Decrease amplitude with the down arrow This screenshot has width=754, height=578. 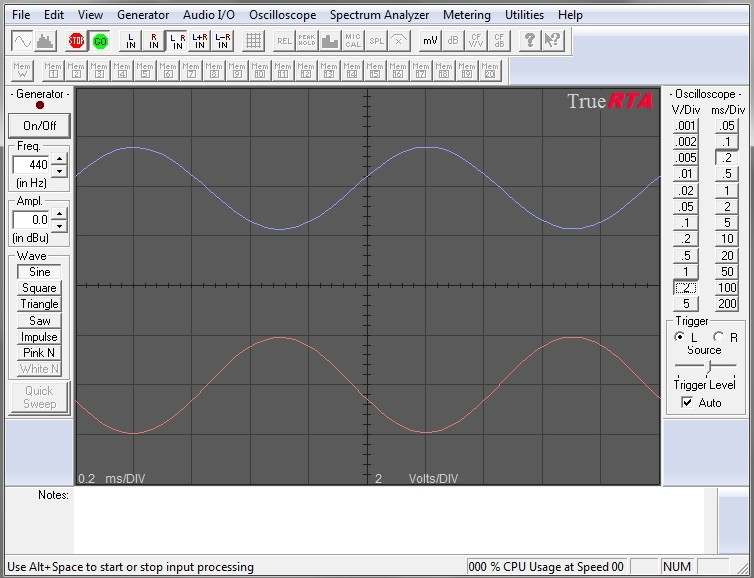(x=59, y=226)
